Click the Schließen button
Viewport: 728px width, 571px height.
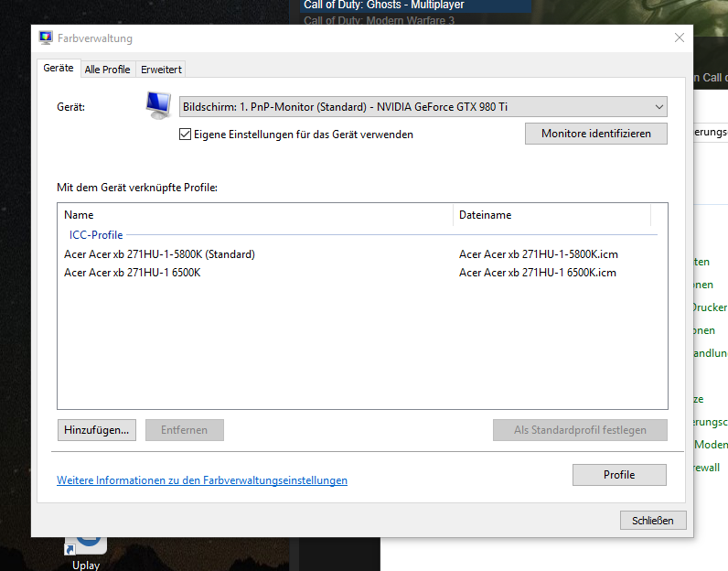(652, 521)
